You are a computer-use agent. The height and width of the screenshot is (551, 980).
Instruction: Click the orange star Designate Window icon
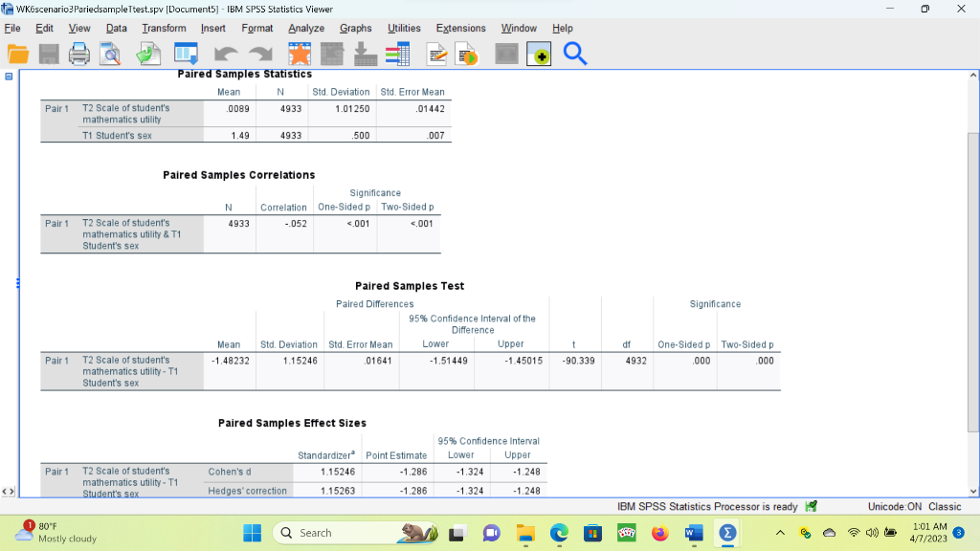(301, 55)
